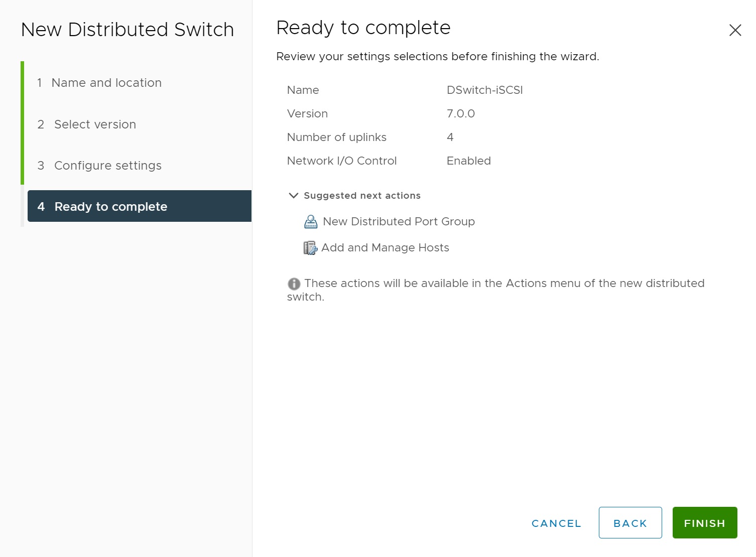Cancel the wizard
Viewport: 756px width, 557px height.
tap(556, 523)
